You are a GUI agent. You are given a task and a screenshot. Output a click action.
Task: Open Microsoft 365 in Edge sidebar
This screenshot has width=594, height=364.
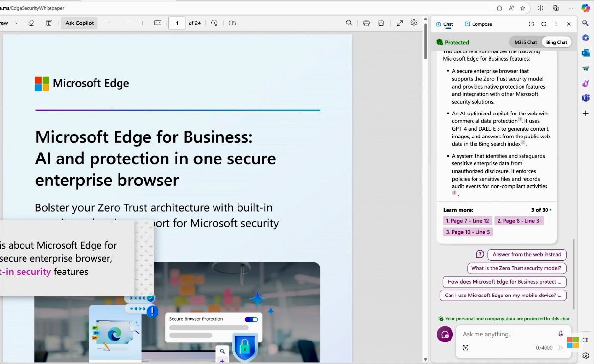(x=585, y=38)
